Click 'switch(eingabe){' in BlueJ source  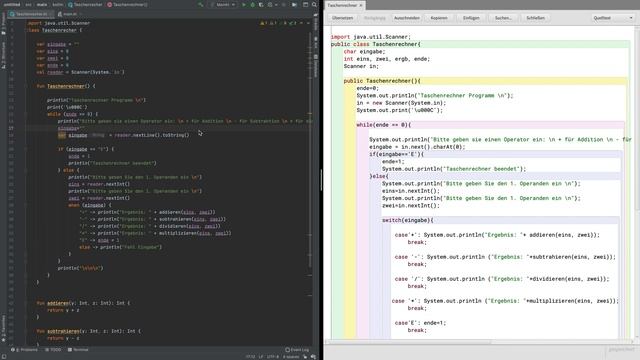click(408, 220)
